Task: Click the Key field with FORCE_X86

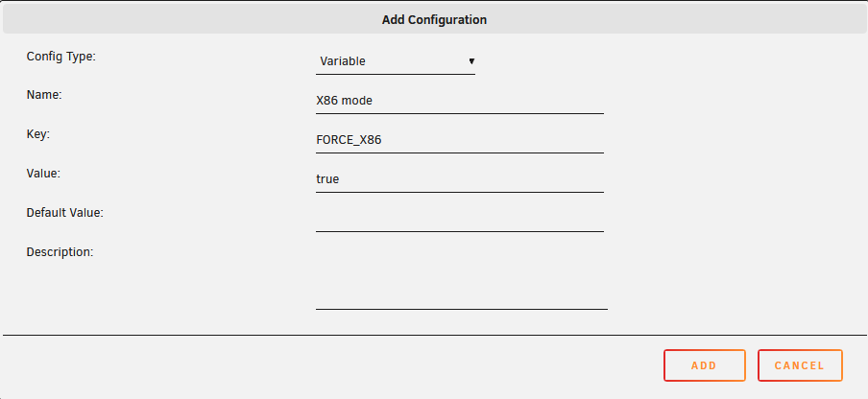Action: pyautogui.click(x=460, y=140)
